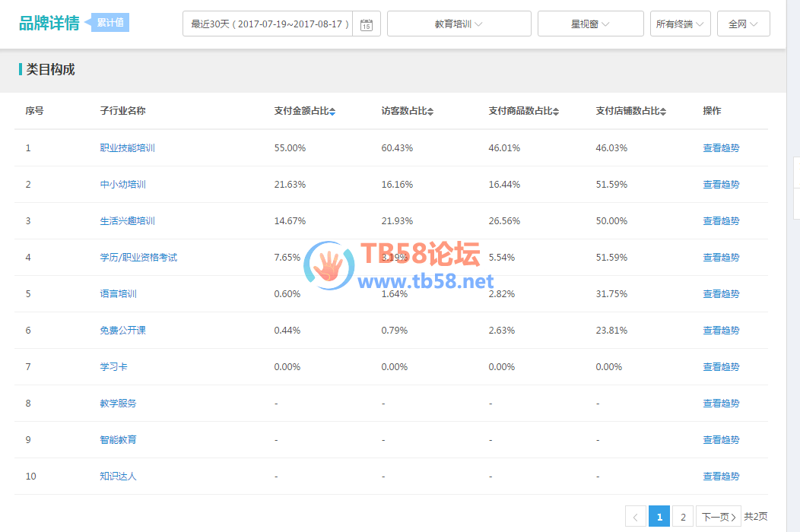Image resolution: width=800 pixels, height=532 pixels.
Task: Sort by 支付金额占比 column arrows
Action: [x=332, y=112]
